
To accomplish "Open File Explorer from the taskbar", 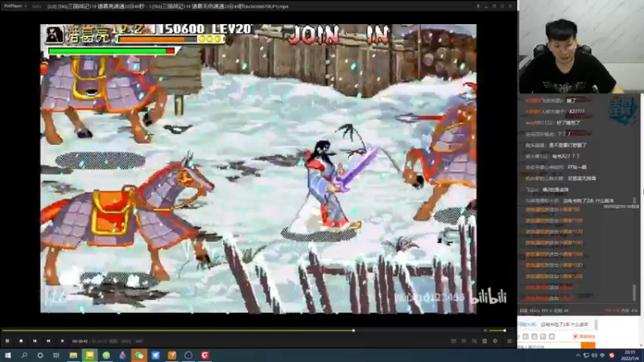I will coord(73,356).
